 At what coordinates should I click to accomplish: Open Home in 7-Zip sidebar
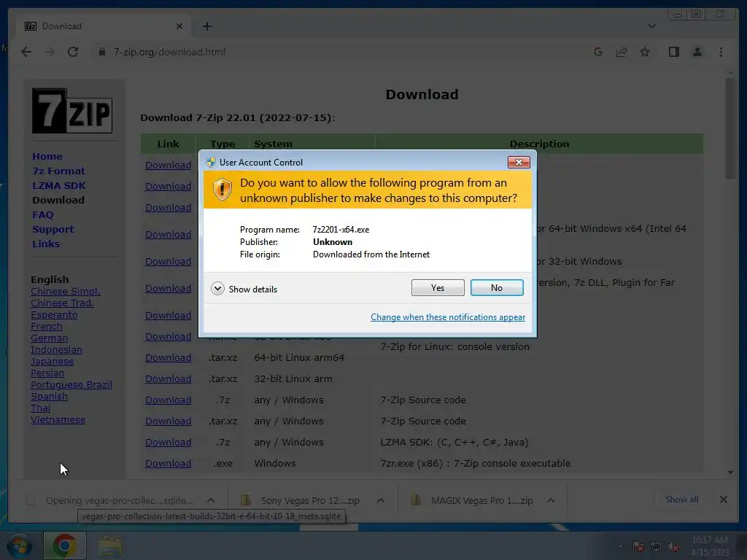click(47, 156)
